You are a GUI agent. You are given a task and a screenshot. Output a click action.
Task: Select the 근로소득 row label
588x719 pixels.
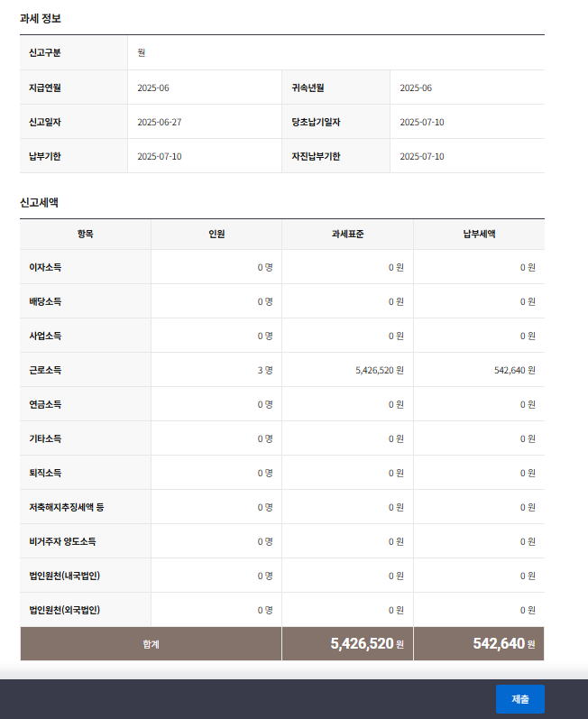[x=45, y=370]
